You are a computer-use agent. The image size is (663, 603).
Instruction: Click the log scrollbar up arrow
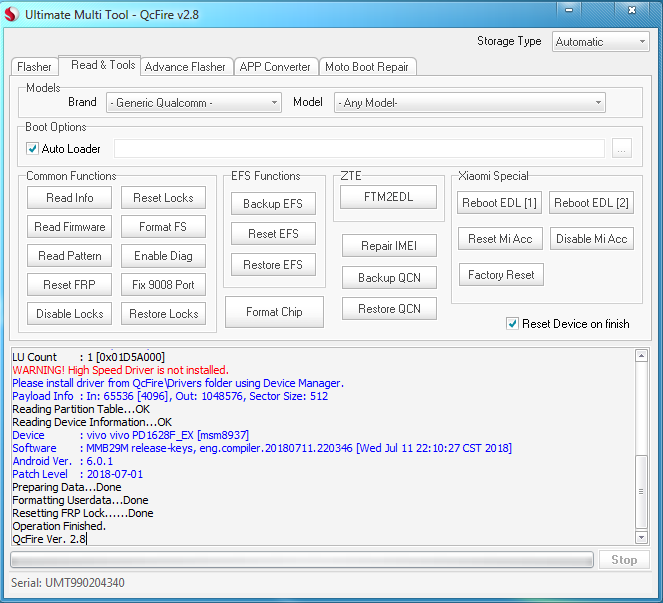coord(641,356)
